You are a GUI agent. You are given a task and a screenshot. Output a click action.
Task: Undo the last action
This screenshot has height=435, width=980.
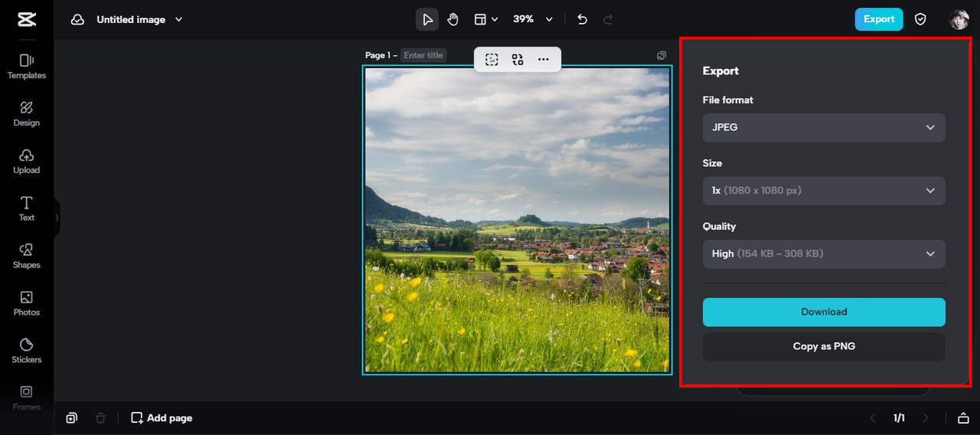(582, 19)
